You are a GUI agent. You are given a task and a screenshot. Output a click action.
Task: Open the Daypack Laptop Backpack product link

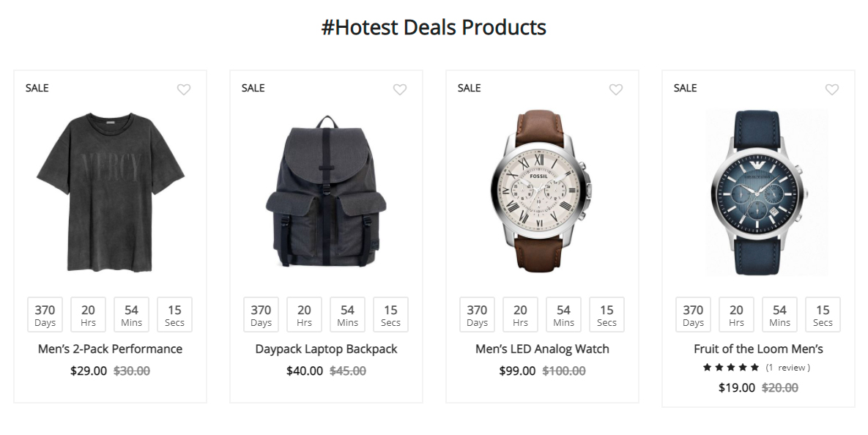pyautogui.click(x=326, y=349)
